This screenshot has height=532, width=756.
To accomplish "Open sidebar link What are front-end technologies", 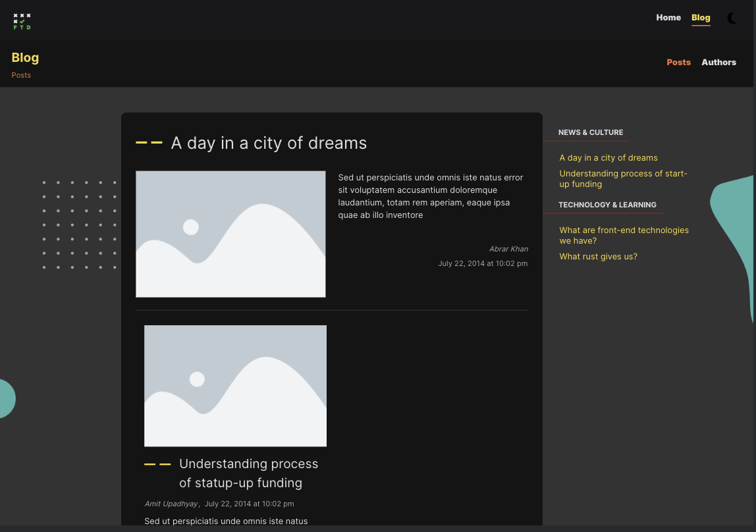I will click(x=624, y=235).
